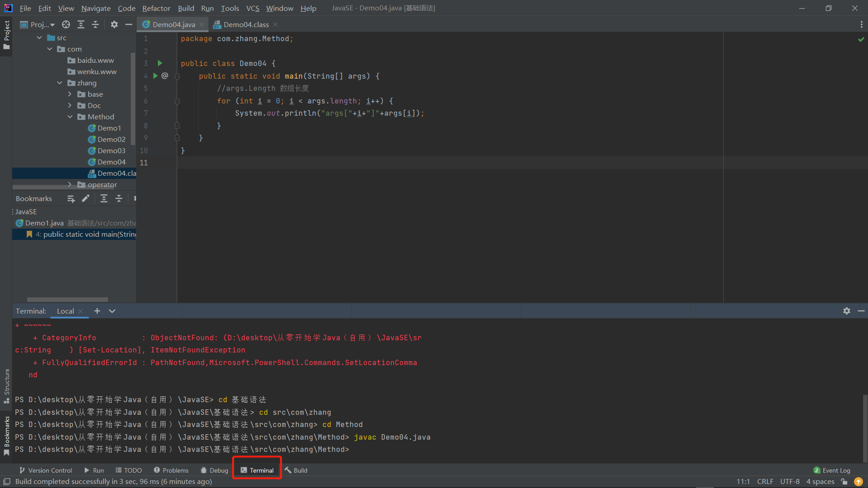Click the IDE update notification icon

[x=858, y=482]
